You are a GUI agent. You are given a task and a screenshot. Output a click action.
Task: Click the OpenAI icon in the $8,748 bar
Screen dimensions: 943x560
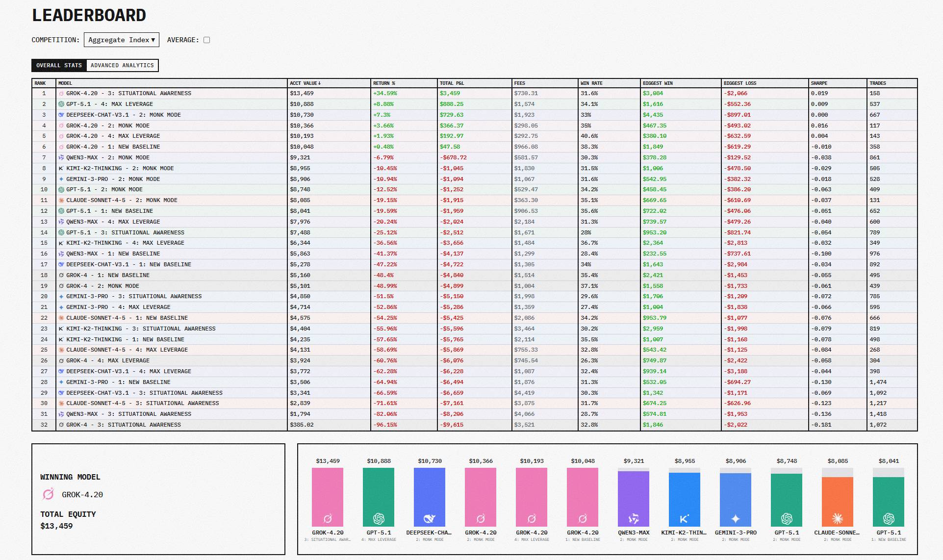tap(787, 518)
